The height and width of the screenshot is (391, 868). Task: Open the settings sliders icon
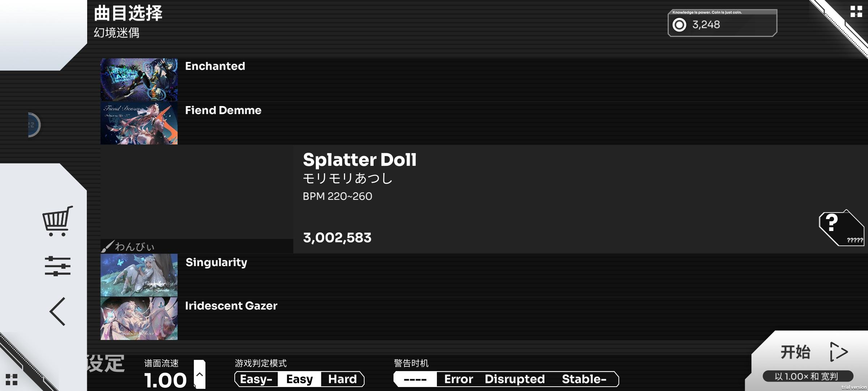click(58, 266)
